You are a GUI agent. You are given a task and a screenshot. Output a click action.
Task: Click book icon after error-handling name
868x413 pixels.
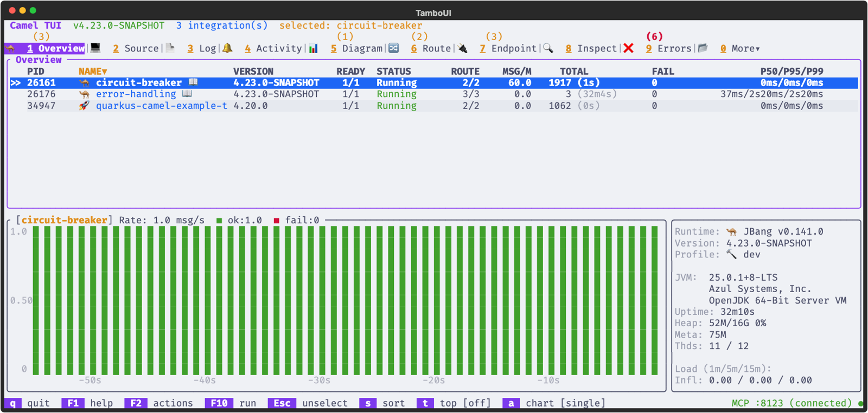pos(187,94)
